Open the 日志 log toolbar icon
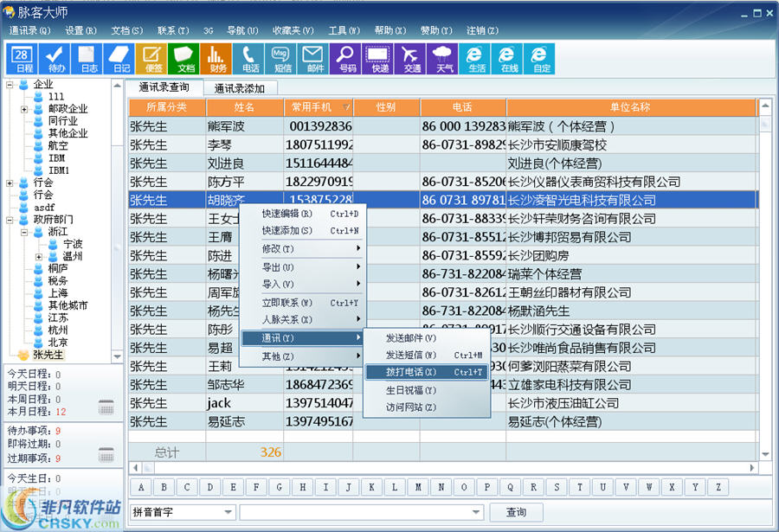Image resolution: width=779 pixels, height=532 pixels. 87,59
